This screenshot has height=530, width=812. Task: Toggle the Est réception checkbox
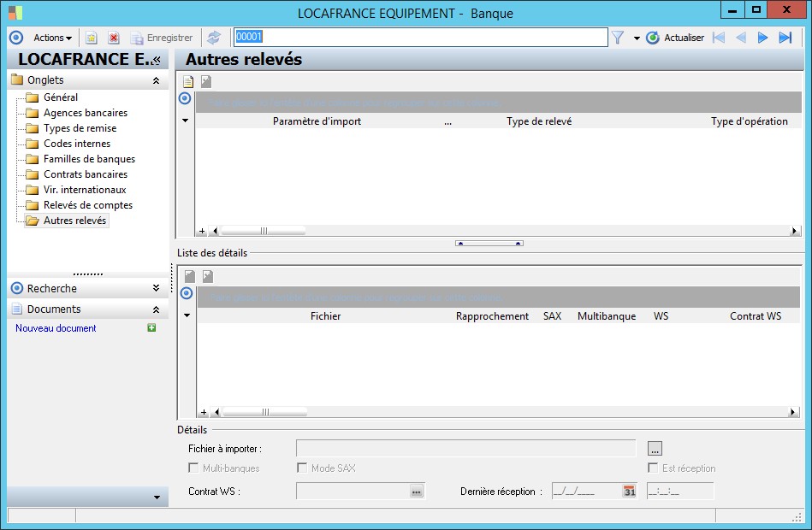[653, 468]
